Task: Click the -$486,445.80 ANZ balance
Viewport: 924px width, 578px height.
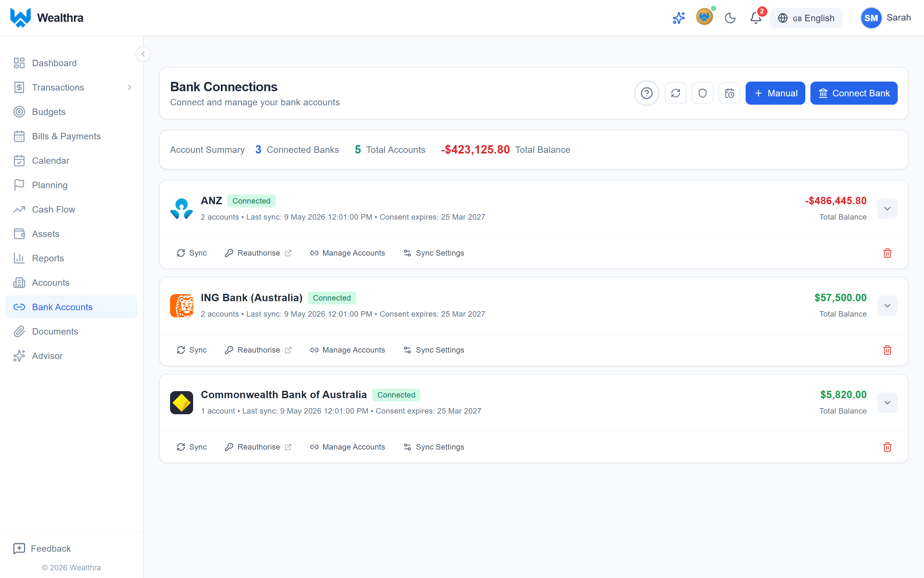Action: [x=836, y=201]
